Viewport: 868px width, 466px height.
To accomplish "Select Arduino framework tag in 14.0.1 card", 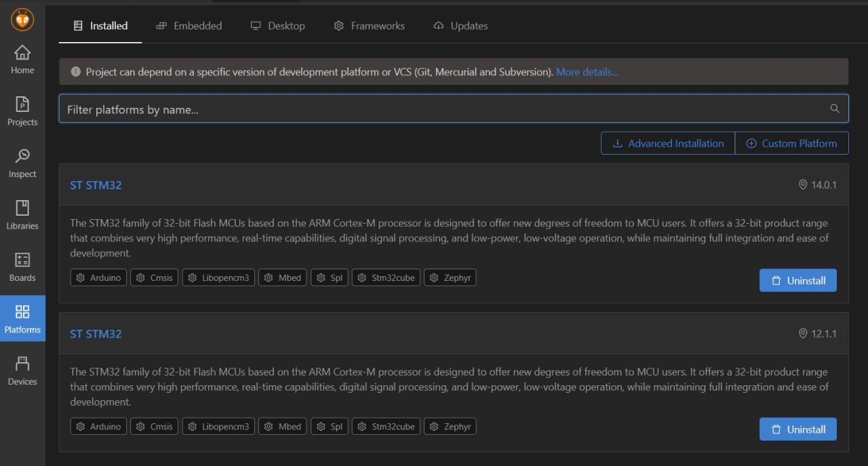I will 98,277.
